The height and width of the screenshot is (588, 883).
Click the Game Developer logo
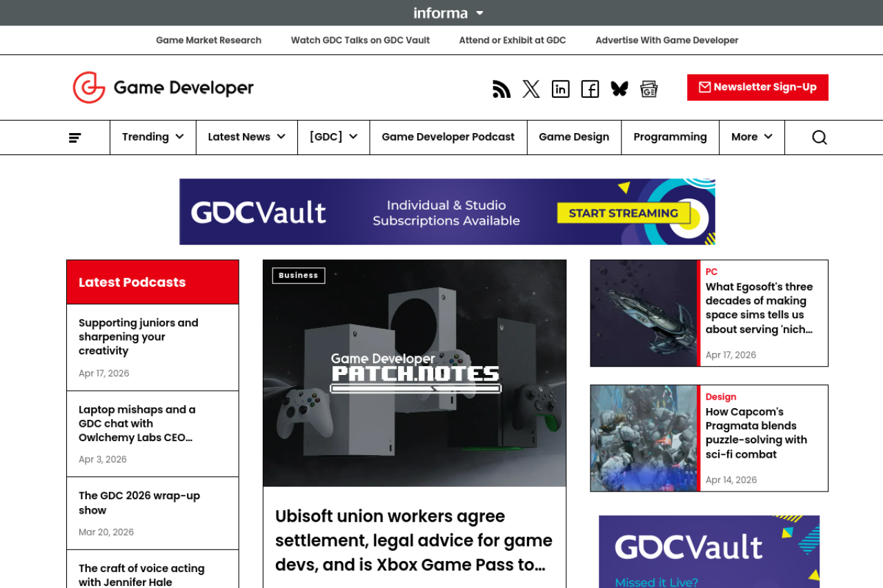[163, 88]
